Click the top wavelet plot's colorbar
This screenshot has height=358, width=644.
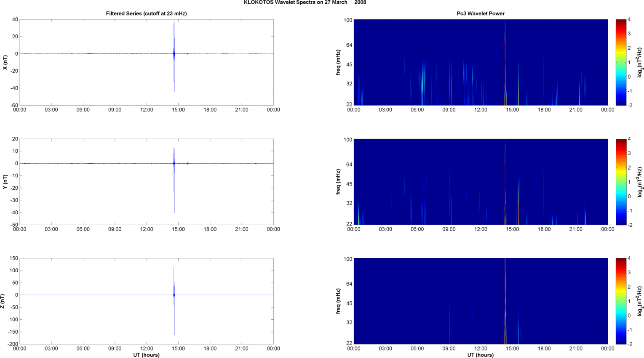(x=620, y=62)
